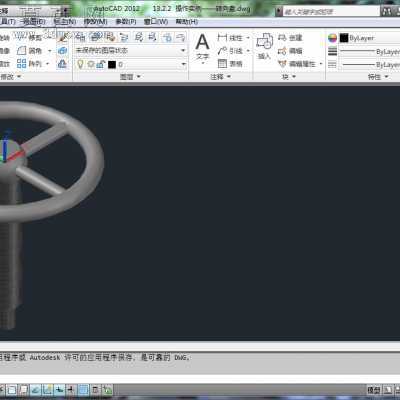Expand the 引线 leader flyout arrow
The image size is (400, 400).
pos(248,51)
